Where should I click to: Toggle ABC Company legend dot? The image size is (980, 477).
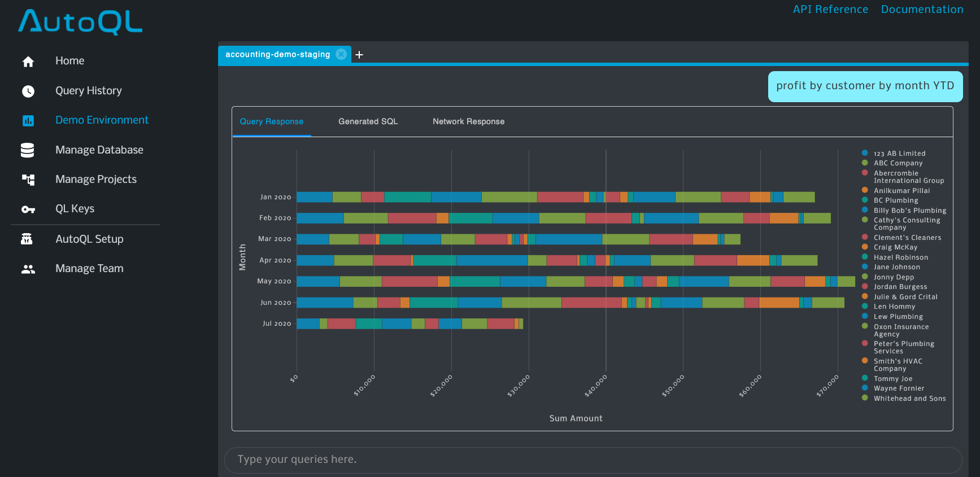click(x=865, y=163)
